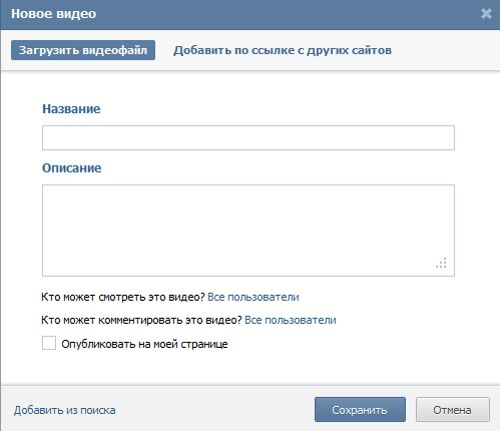Screen dimensions: 500x431
Task: Grab the Описание textarea resize handle
Action: 441,263
